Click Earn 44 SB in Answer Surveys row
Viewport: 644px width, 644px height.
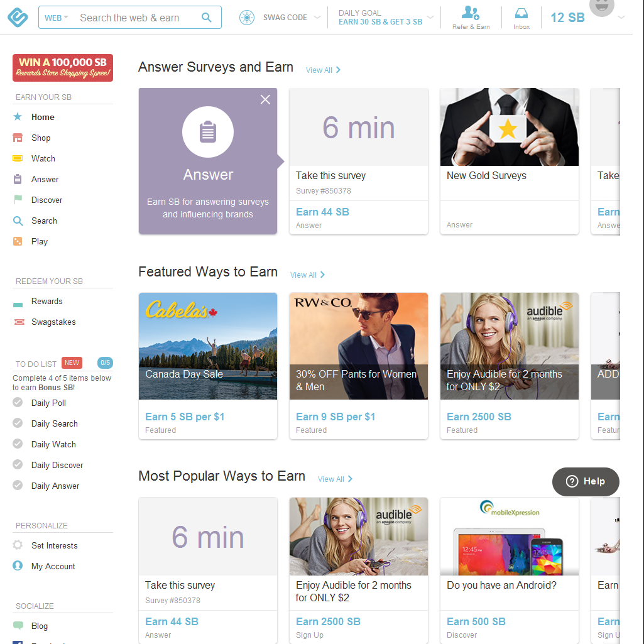pyautogui.click(x=322, y=212)
